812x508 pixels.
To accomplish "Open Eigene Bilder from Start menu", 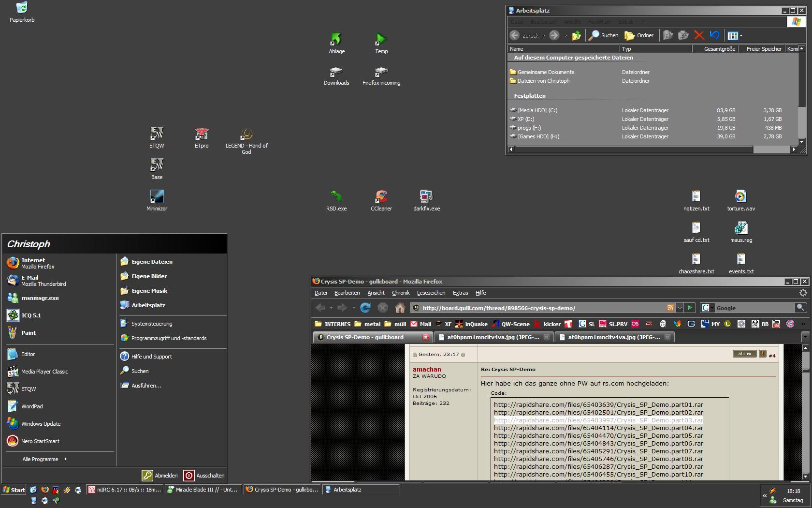I will (149, 276).
